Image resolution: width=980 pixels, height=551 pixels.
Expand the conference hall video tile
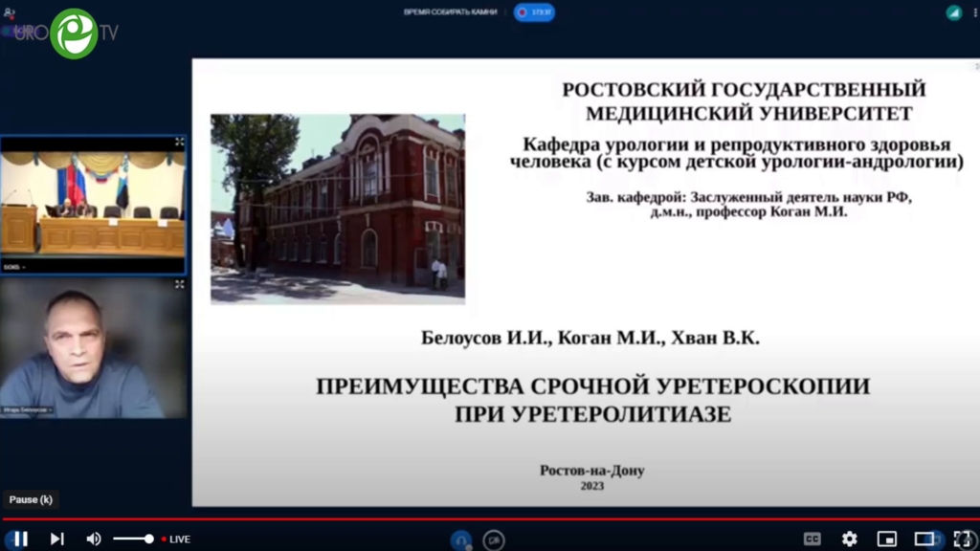pyautogui.click(x=179, y=143)
